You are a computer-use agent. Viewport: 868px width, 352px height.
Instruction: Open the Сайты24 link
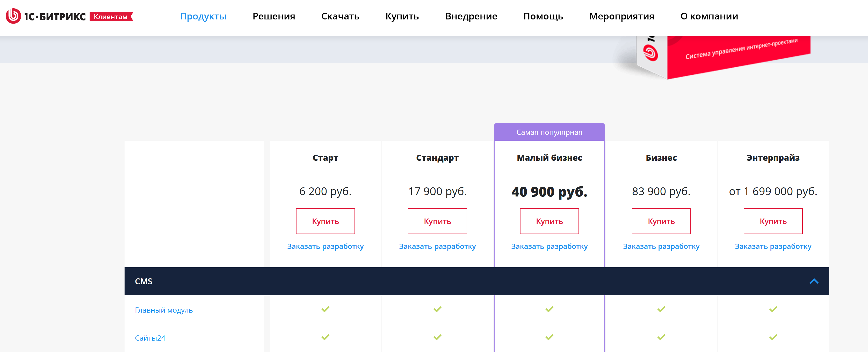[150, 338]
